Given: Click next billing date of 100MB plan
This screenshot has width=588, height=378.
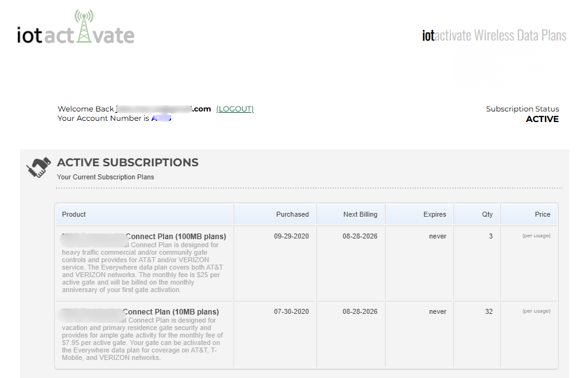Looking at the screenshot, I should [x=360, y=236].
